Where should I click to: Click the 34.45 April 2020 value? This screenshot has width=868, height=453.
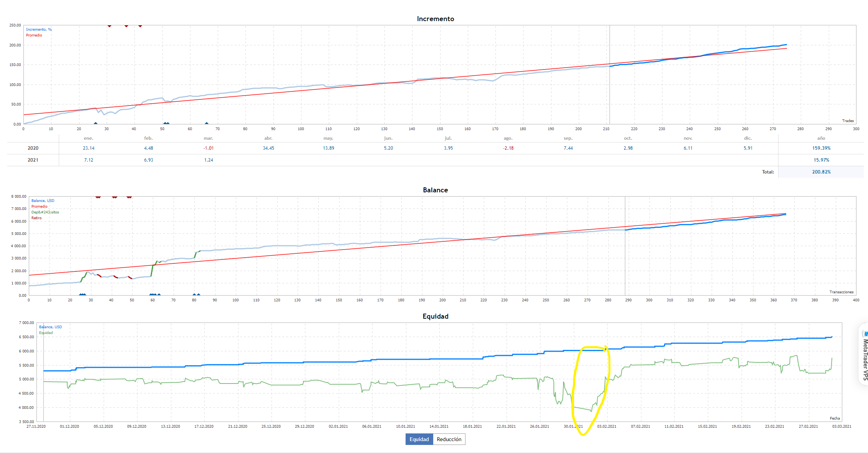tap(268, 148)
